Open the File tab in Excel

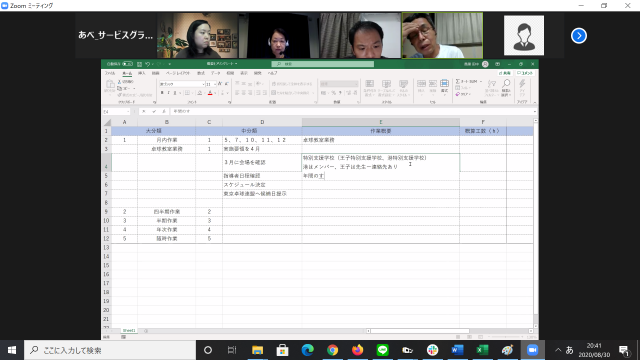[x=110, y=73]
